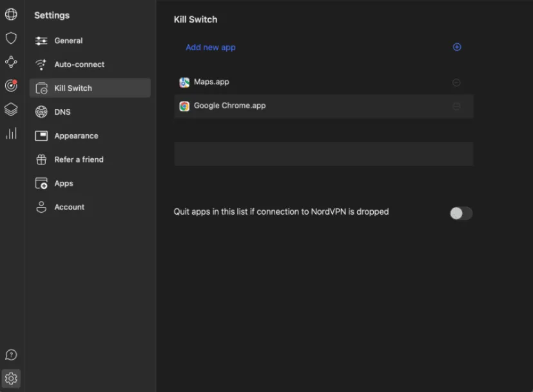Go to Auto-connect settings
Viewport: 533px width, 392px height.
coord(79,64)
